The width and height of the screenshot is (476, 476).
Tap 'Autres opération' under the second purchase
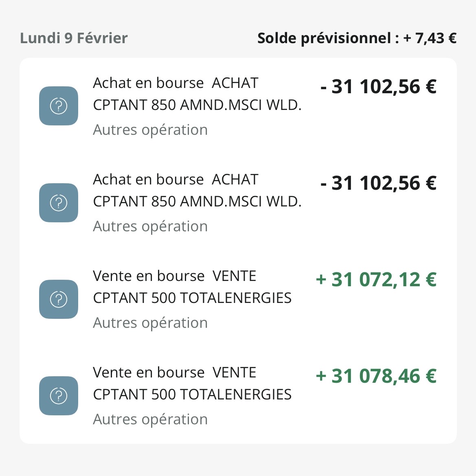(150, 226)
